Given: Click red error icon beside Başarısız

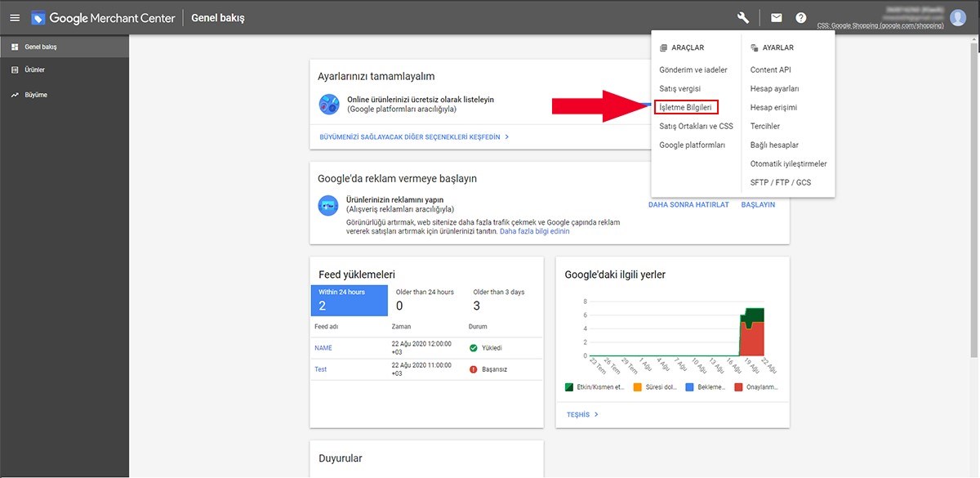Looking at the screenshot, I should (x=473, y=369).
